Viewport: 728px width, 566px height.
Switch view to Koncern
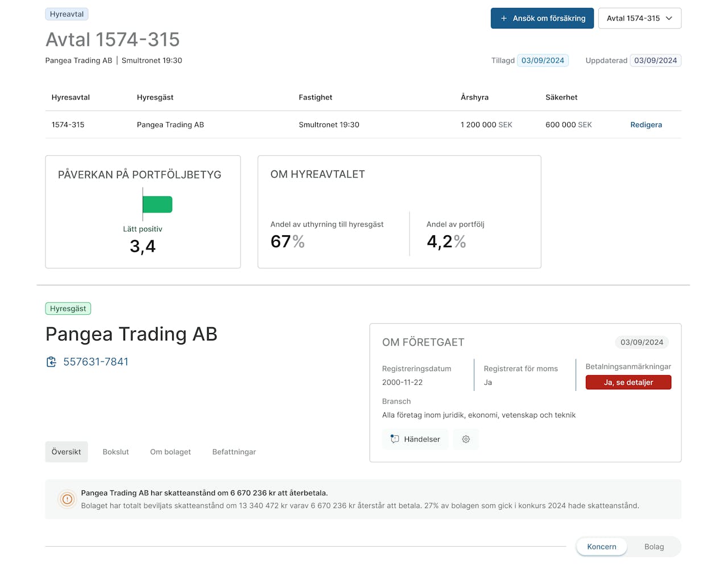tap(601, 547)
